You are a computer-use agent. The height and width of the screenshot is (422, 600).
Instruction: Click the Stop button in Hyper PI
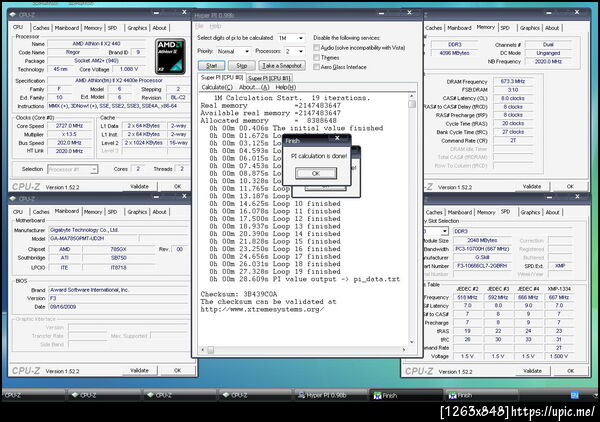pos(242,66)
